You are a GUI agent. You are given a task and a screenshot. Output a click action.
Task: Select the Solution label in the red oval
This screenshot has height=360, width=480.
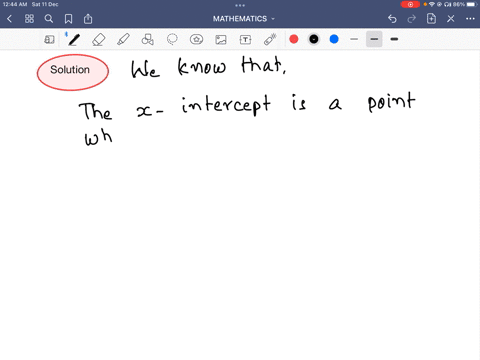(x=70, y=70)
